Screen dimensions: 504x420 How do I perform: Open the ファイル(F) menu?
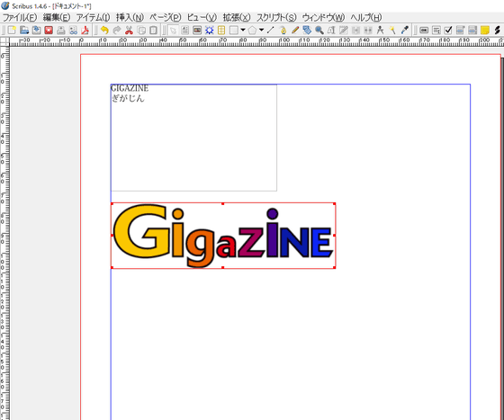click(x=20, y=17)
